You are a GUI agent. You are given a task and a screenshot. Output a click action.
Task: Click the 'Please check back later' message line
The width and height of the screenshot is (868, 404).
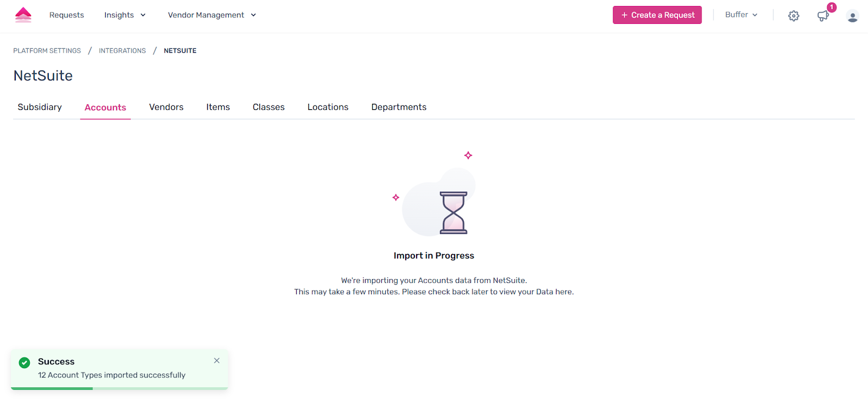(434, 292)
